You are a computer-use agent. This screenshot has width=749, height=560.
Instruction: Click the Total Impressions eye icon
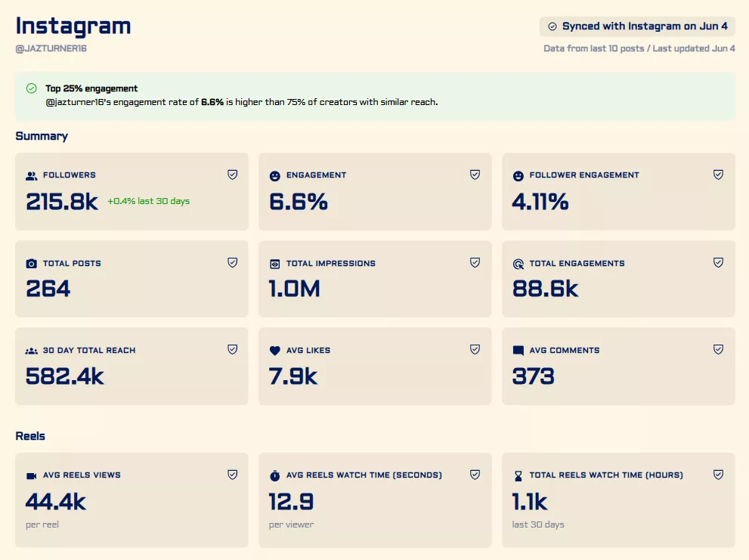[274, 264]
